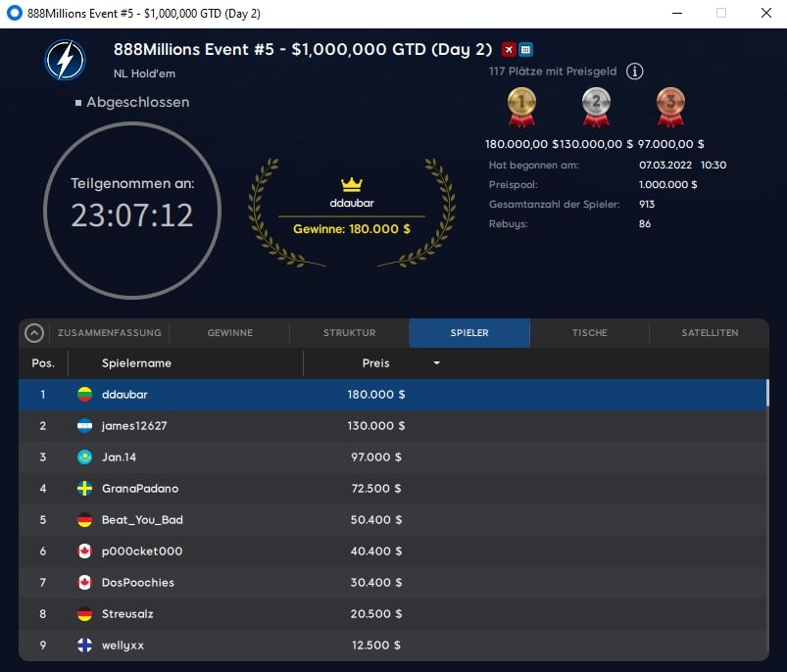787x672 pixels.
Task: Sort by the Pos. column header
Action: 43,363
